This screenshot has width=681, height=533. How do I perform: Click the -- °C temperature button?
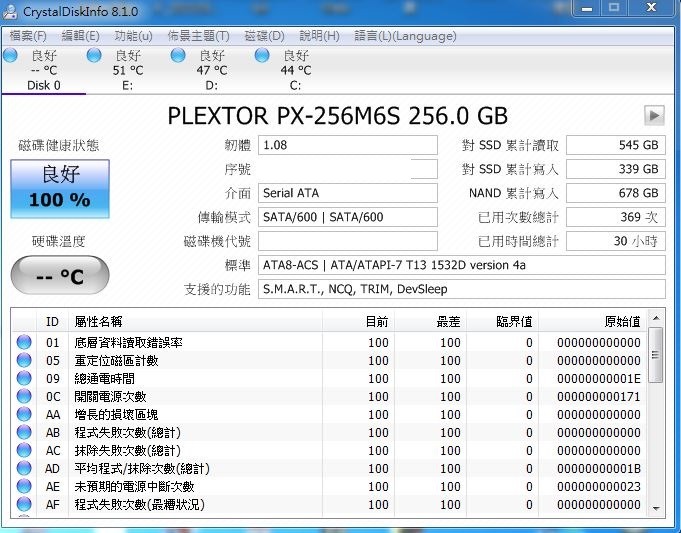(x=60, y=275)
